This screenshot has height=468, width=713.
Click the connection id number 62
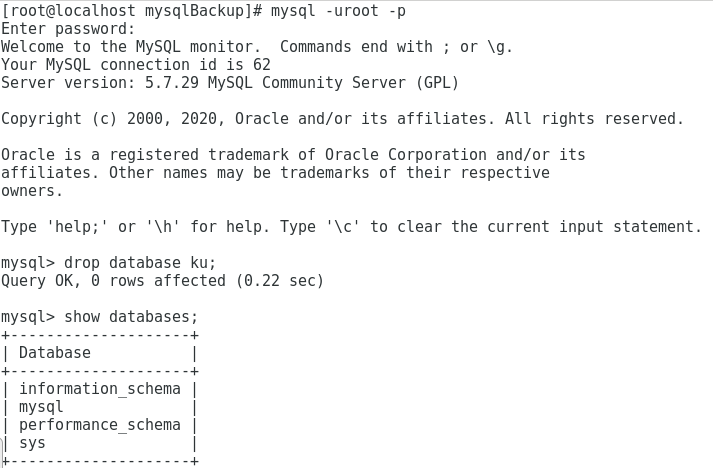(x=261, y=65)
